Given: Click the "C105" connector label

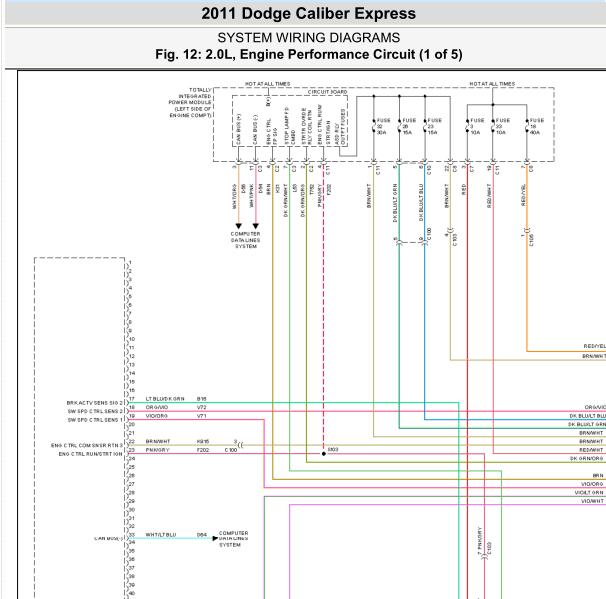Looking at the screenshot, I should tap(531, 240).
